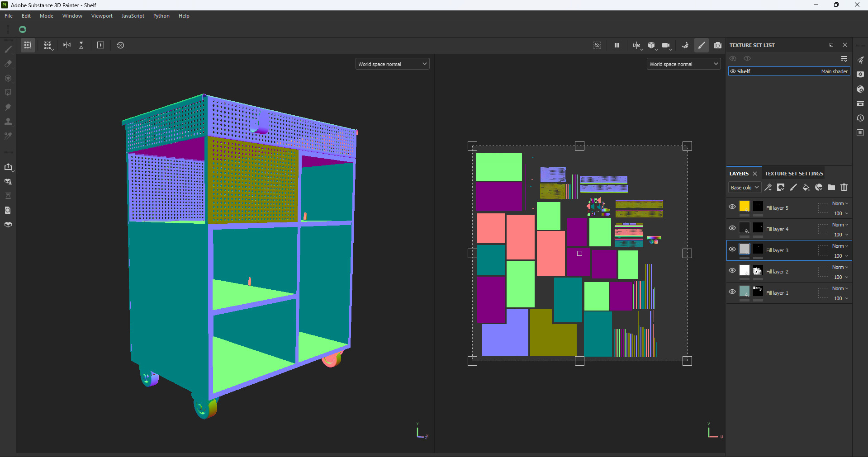Screen dimensions: 868x457
Task: Toggle visibility of the Shelf texture set
Action: coord(733,71)
